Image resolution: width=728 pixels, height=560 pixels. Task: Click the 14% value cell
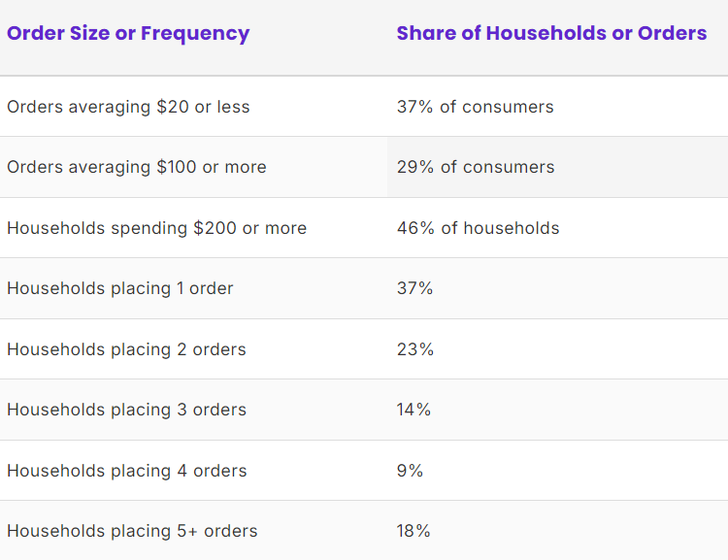(x=414, y=410)
